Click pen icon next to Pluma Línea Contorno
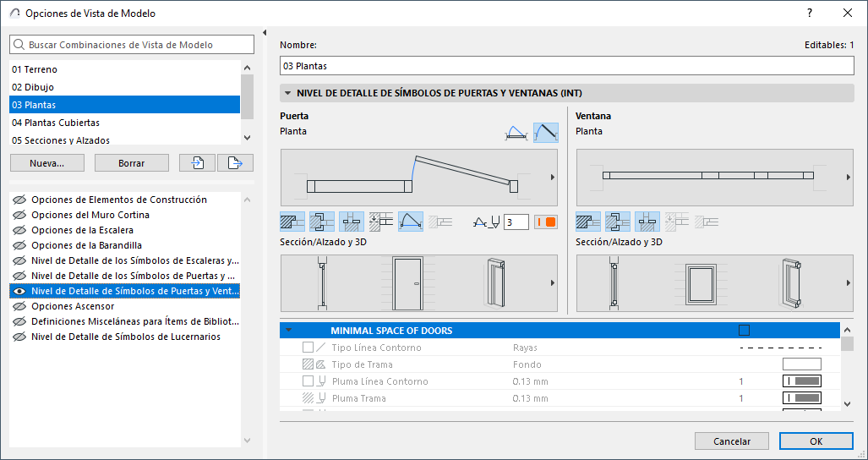This screenshot has height=460, width=868. tap(321, 381)
